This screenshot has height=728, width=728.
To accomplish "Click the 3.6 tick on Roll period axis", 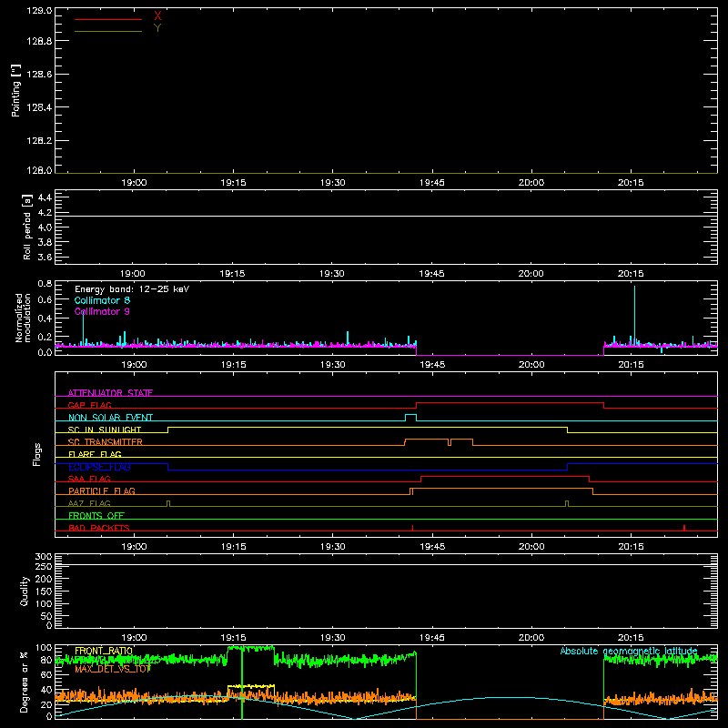I will click(x=45, y=257).
